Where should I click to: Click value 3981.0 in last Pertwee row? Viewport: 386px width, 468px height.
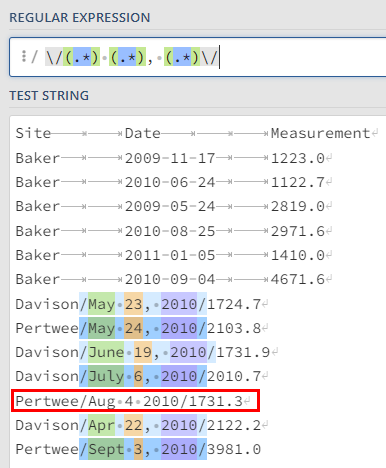pyautogui.click(x=234, y=449)
